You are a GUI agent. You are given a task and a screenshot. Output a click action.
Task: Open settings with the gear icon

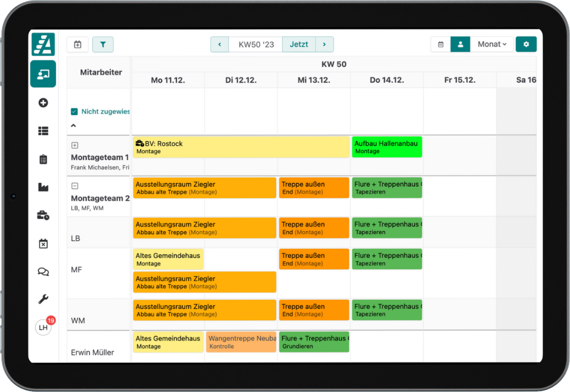[x=526, y=44]
